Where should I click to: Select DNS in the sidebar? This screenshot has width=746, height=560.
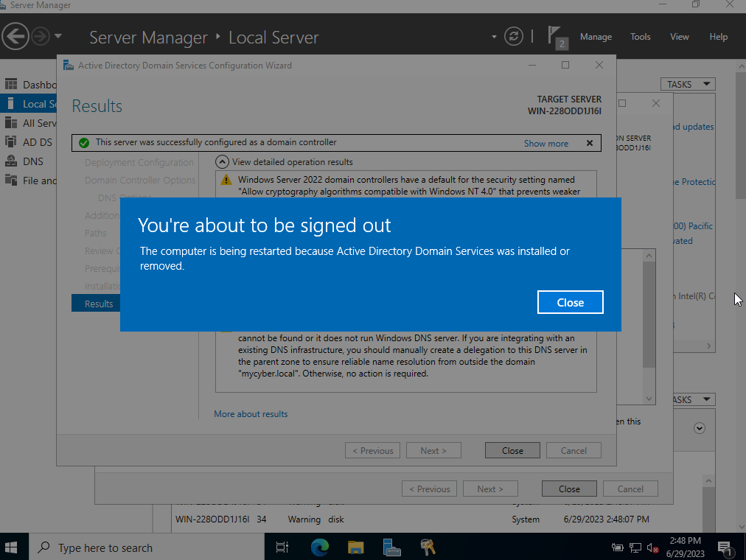pyautogui.click(x=29, y=161)
